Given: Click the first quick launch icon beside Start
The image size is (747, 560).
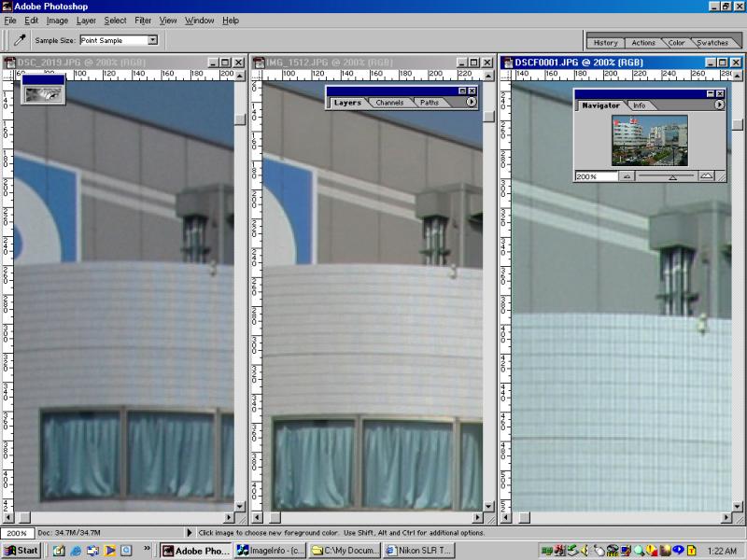Looking at the screenshot, I should click(59, 551).
